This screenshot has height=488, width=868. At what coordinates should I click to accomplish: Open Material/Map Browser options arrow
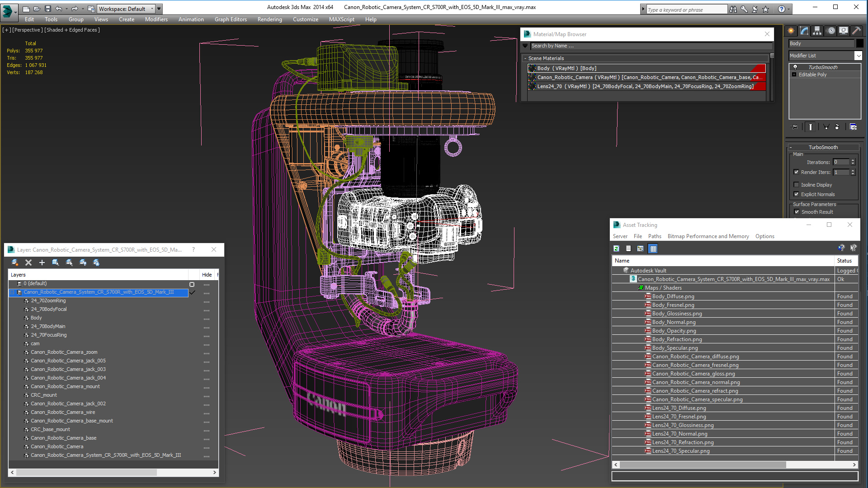tap(525, 46)
